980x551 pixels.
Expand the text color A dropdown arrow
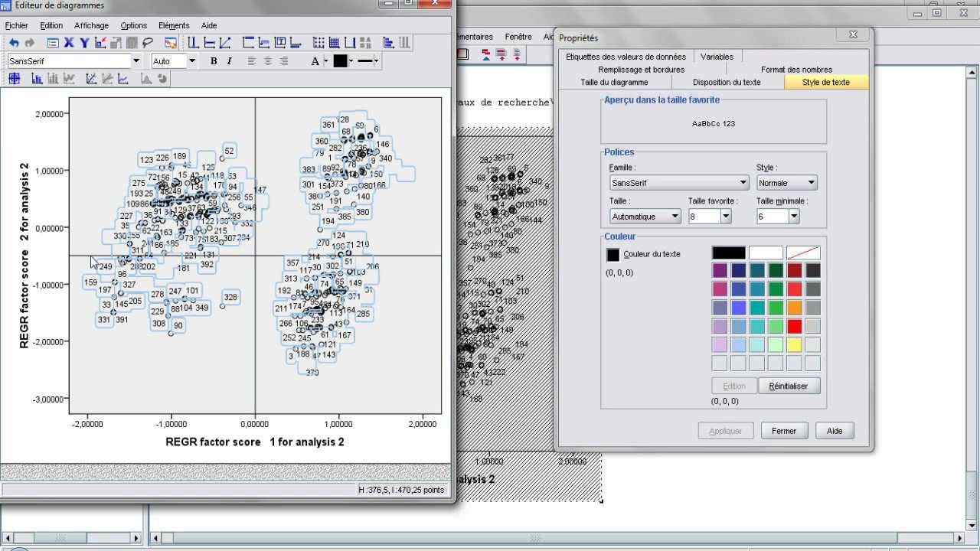(326, 61)
